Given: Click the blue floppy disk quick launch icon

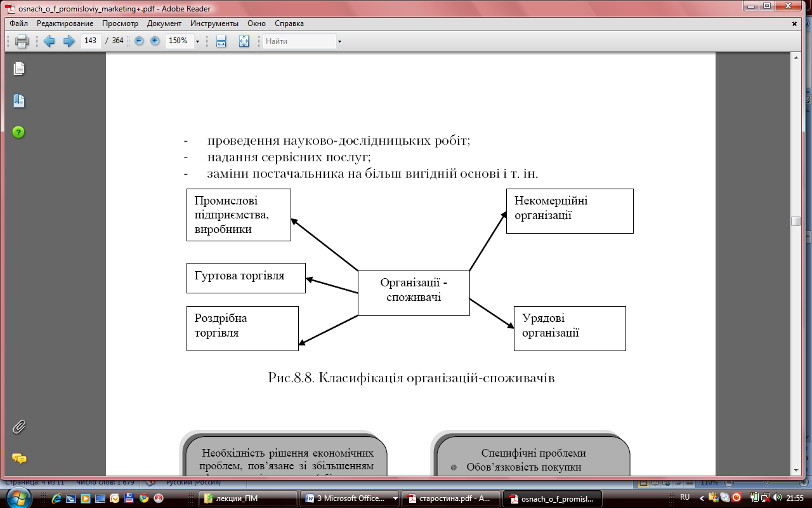Looking at the screenshot, I should [129, 498].
